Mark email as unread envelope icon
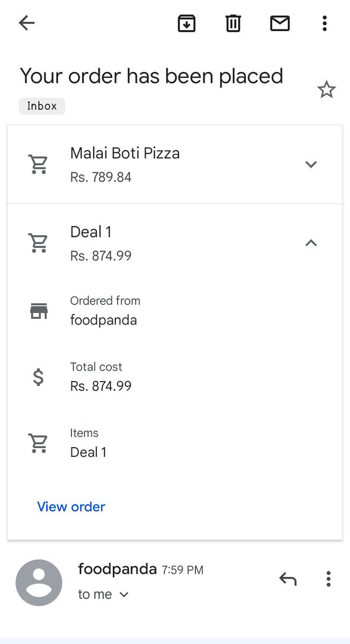Screen dimensions: 350x644 [x=280, y=23]
